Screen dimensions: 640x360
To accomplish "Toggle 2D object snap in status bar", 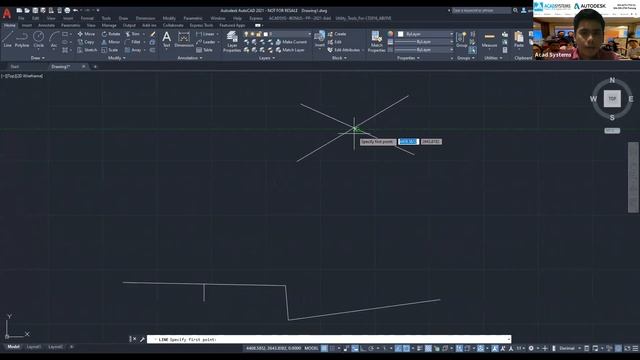I will tap(407, 348).
